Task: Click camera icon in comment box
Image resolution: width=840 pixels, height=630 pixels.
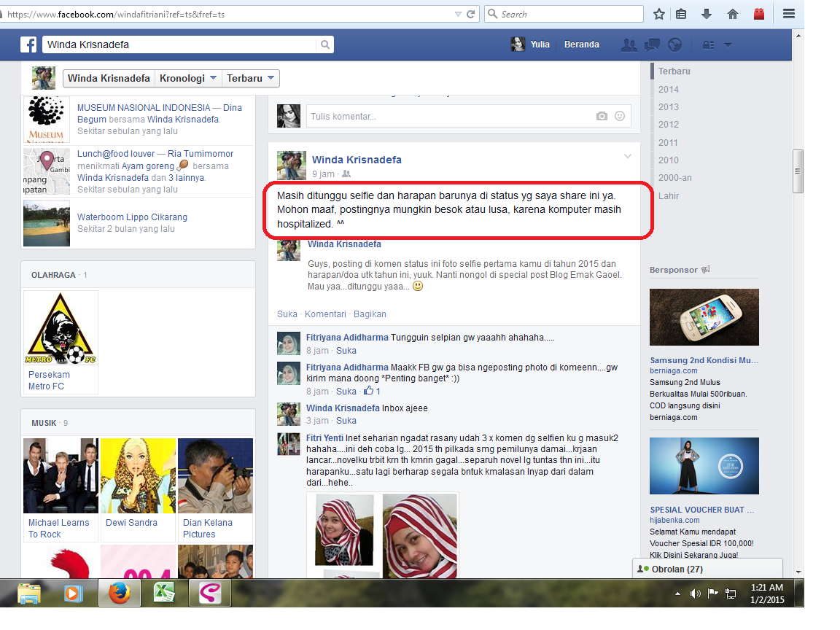Action: [602, 116]
